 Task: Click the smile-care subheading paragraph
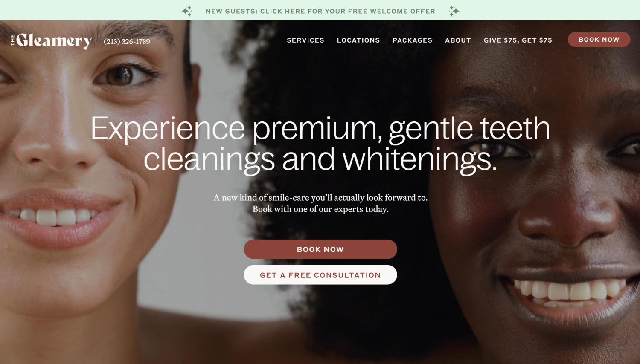320,203
